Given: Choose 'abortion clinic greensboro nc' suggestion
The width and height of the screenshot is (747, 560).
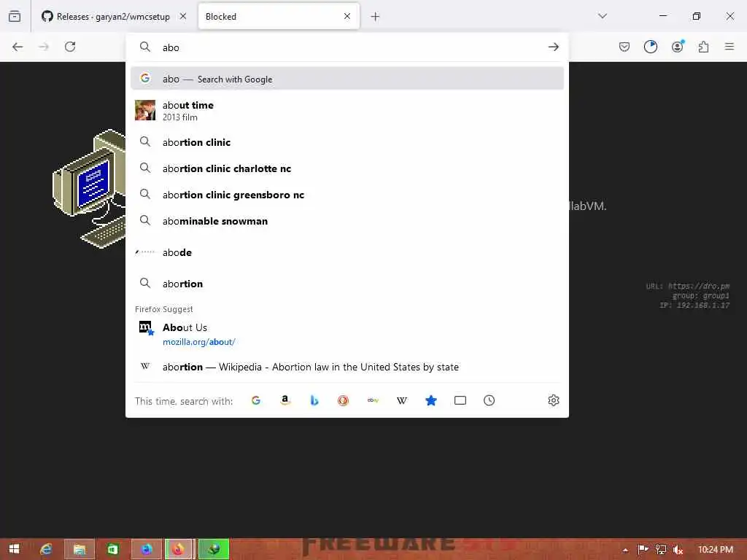Looking at the screenshot, I should pyautogui.click(x=347, y=194).
